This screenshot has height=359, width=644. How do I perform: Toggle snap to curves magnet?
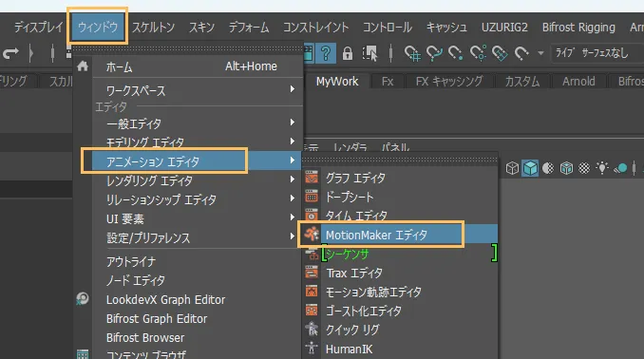[x=434, y=53]
